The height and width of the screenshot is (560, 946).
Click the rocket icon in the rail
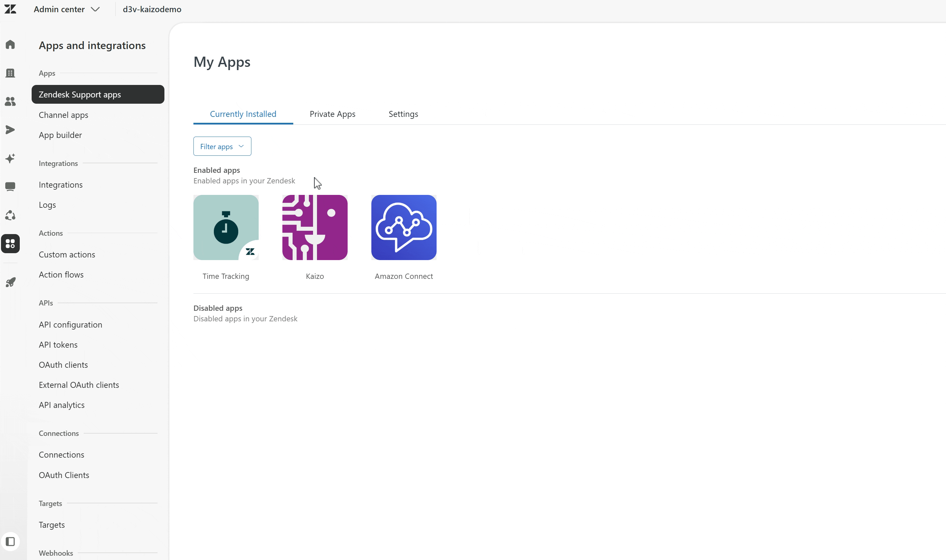click(10, 282)
